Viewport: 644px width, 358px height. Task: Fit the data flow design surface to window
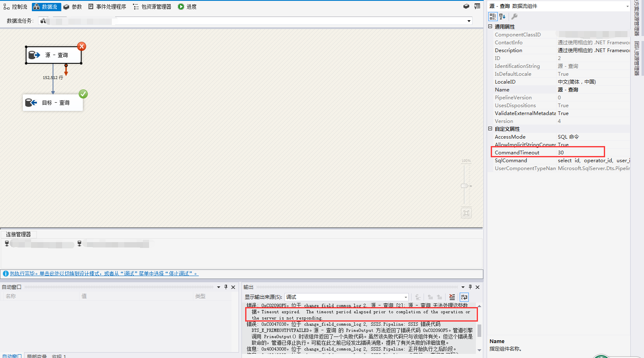[x=466, y=213]
